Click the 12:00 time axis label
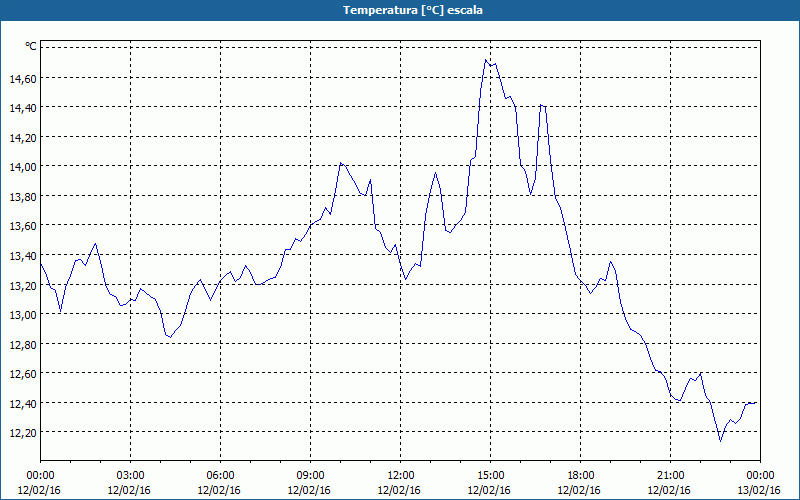 tap(401, 476)
